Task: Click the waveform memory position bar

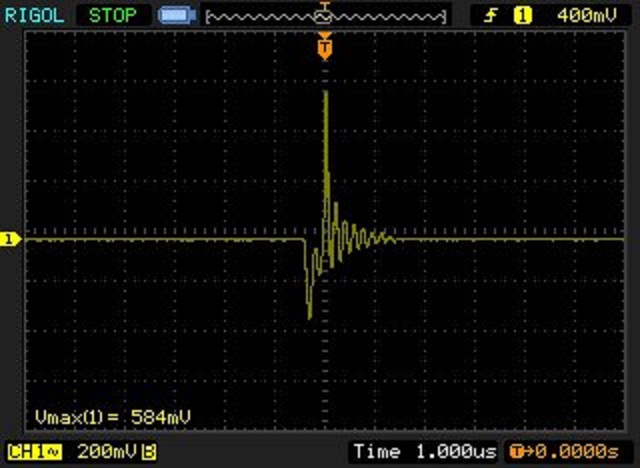Action: (326, 17)
